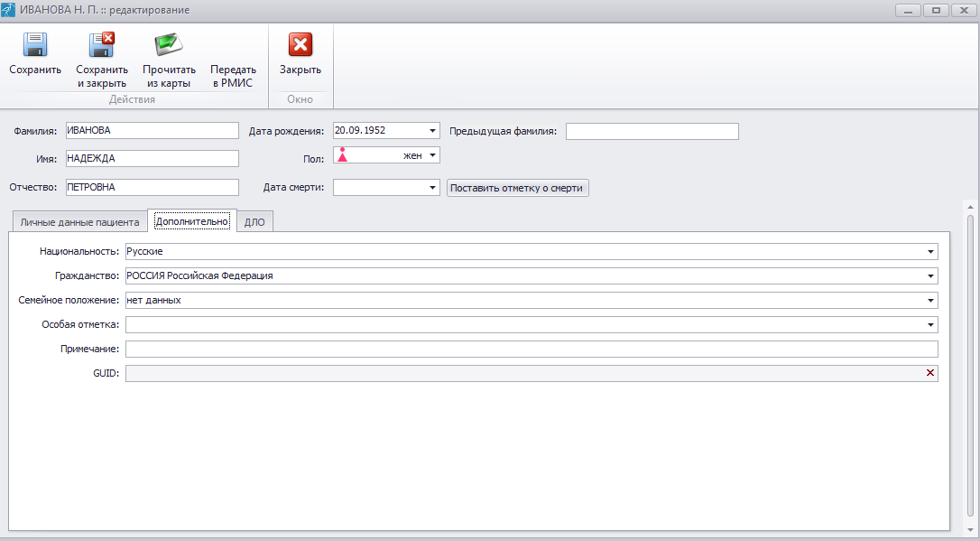Open the ДЛО tab
The width and height of the screenshot is (980, 541).
(x=254, y=222)
